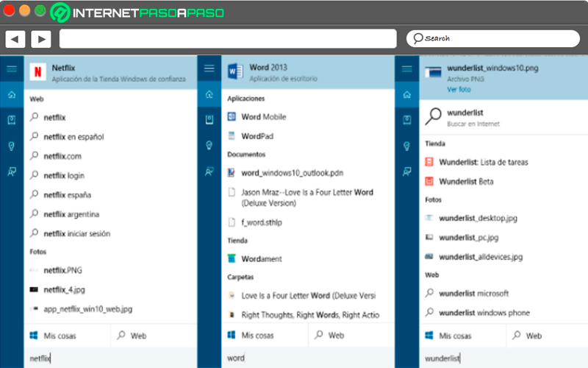Open wunderlist_windows10.png top result thumbnail
The width and height of the screenshot is (588, 368).
[433, 71]
